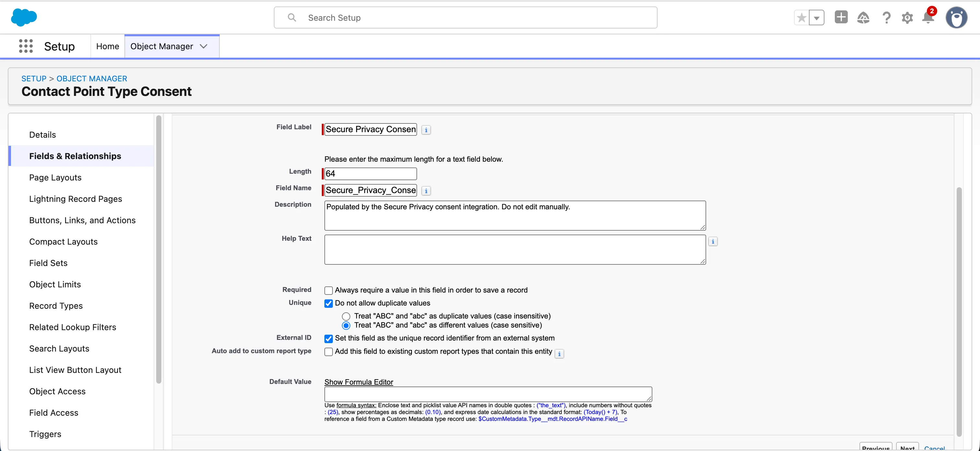Click the custom report type info icon
The height and width of the screenshot is (451, 980).
coord(559,354)
